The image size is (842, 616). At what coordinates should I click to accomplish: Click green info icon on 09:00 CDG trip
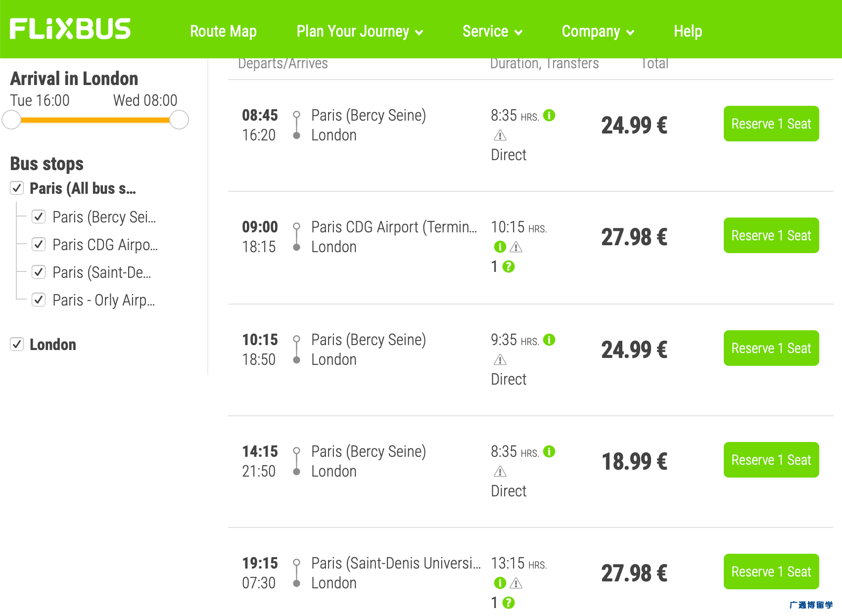500,247
